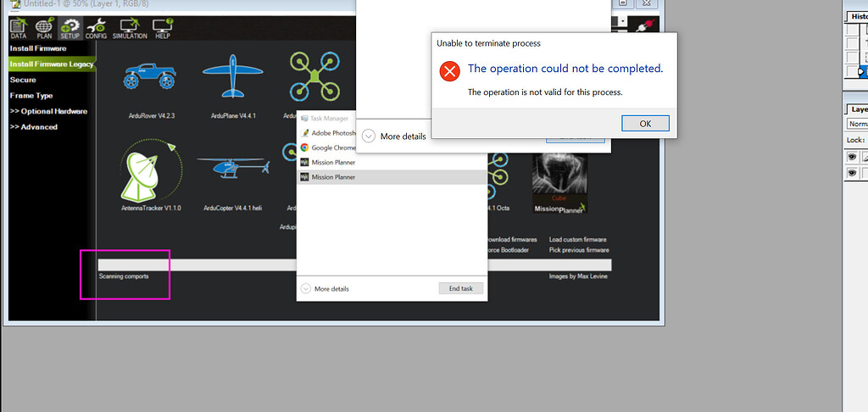
Task: Select Install Firmware Legacy in the sidebar
Action: [x=51, y=64]
